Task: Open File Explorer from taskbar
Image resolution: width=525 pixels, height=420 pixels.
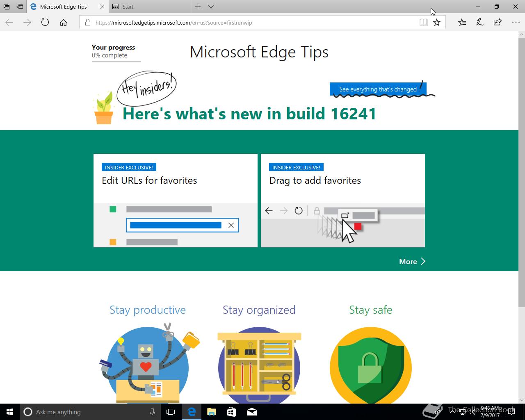Action: click(x=211, y=412)
